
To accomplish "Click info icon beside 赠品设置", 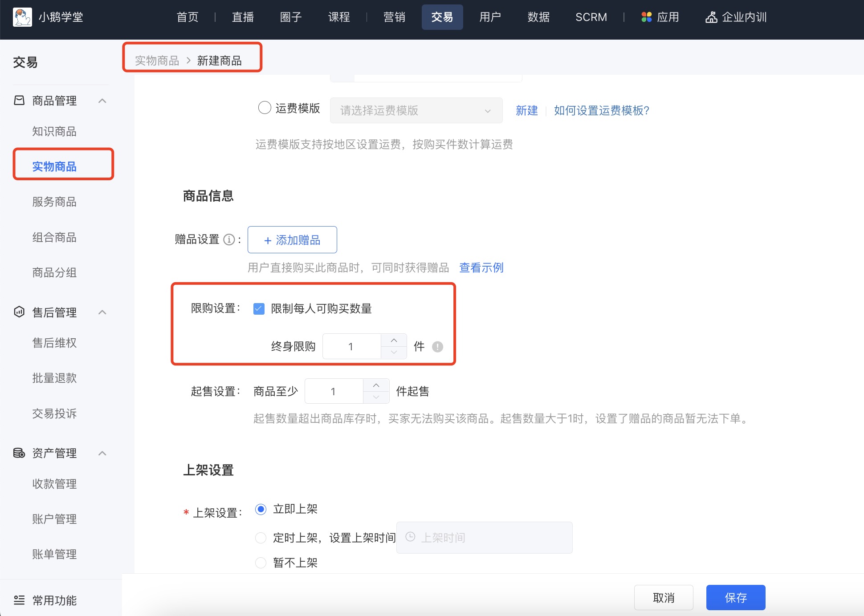I will pyautogui.click(x=229, y=240).
